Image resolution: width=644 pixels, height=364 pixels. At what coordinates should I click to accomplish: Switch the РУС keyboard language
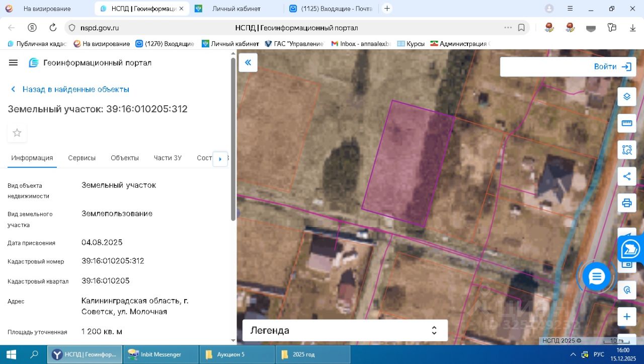pos(599,354)
